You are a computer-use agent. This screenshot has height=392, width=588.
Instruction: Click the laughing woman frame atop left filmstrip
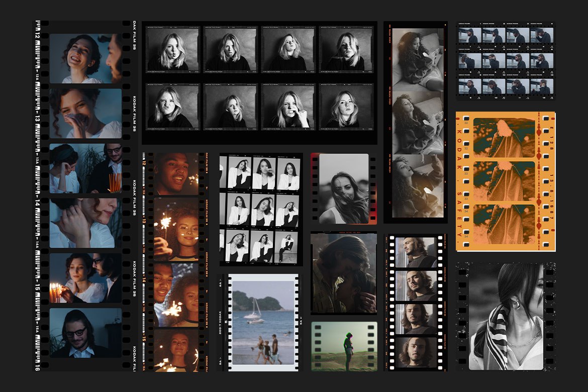tap(85, 58)
